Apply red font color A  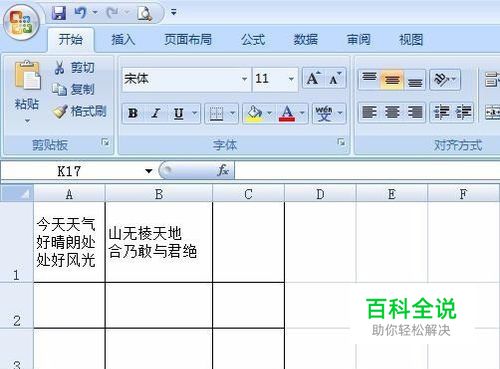(x=287, y=114)
